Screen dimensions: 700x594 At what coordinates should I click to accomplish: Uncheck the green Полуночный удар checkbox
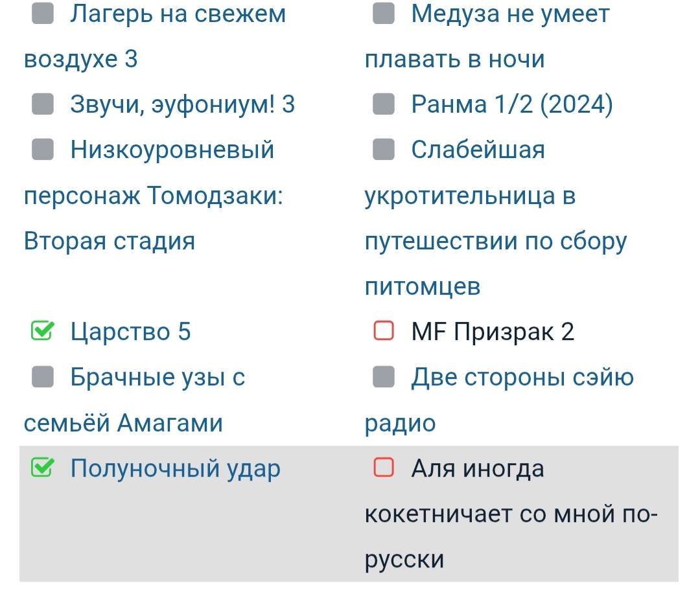point(43,468)
